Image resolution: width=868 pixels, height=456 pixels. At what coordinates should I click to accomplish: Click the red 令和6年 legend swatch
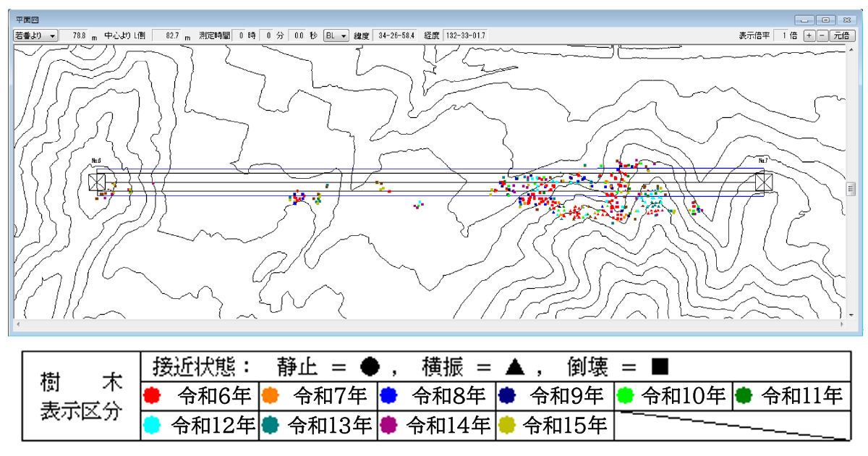click(x=151, y=396)
